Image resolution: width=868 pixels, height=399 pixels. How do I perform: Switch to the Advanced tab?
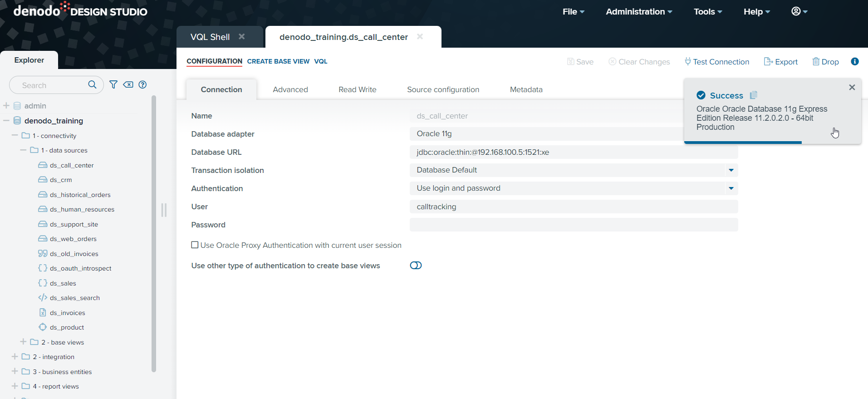point(290,89)
